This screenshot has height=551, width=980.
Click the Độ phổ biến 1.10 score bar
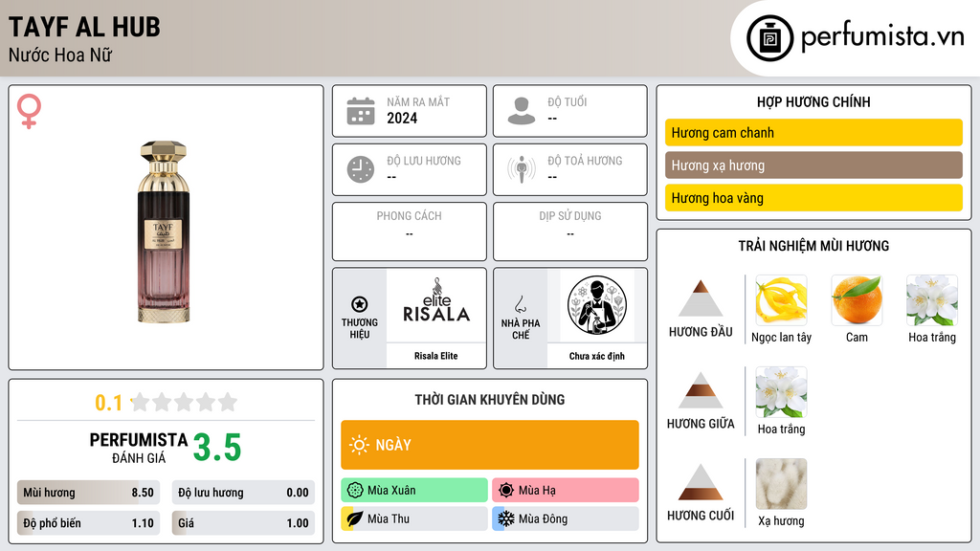click(89, 523)
